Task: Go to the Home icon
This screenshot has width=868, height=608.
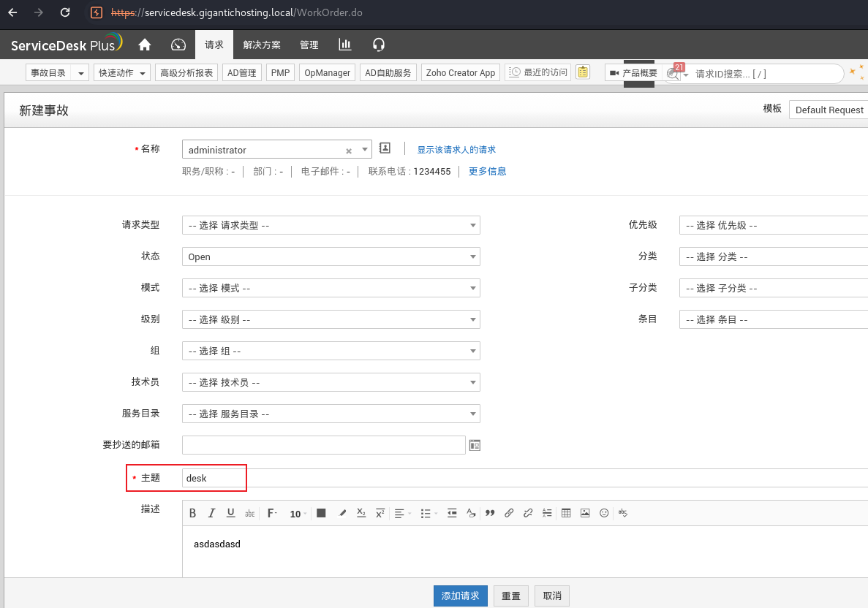Action: (x=145, y=45)
